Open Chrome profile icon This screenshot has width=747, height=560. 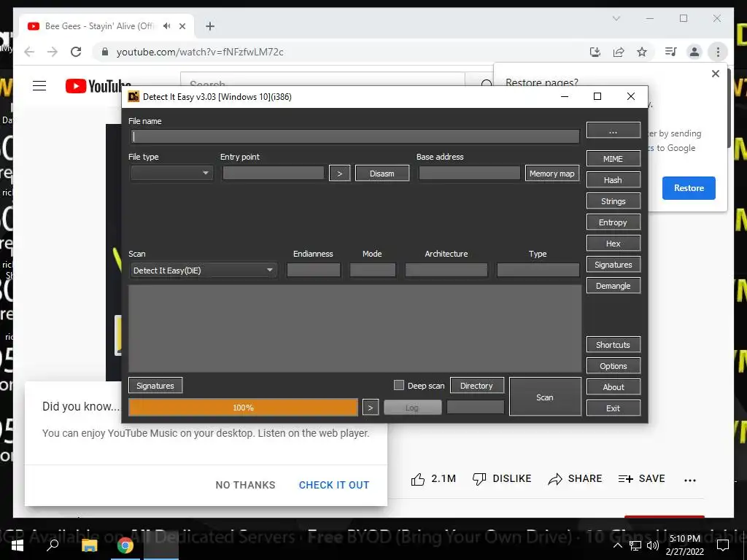pyautogui.click(x=694, y=52)
